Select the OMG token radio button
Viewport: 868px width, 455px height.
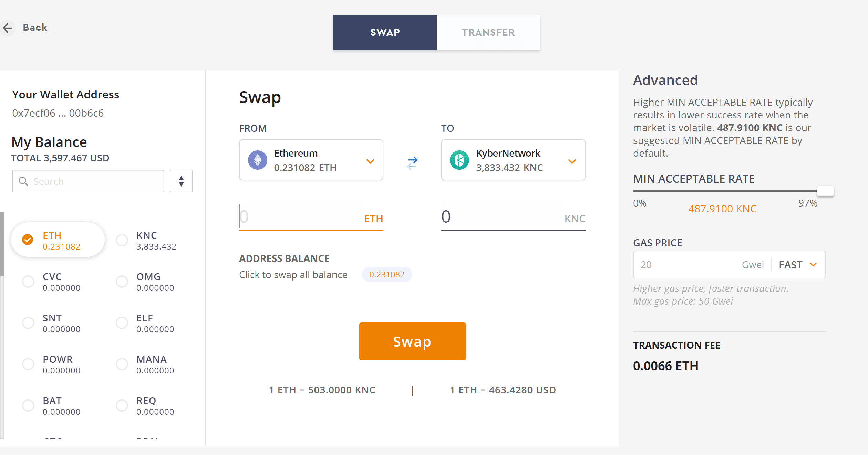point(122,282)
